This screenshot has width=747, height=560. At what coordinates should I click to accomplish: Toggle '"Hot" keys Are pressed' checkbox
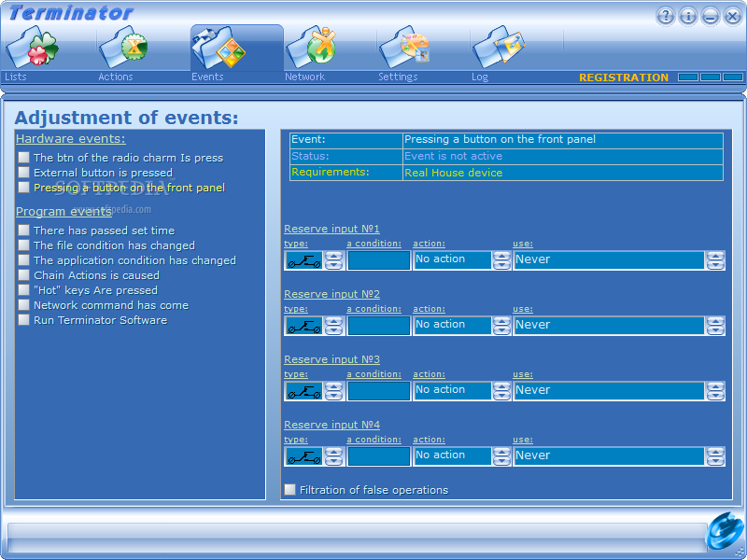click(24, 289)
